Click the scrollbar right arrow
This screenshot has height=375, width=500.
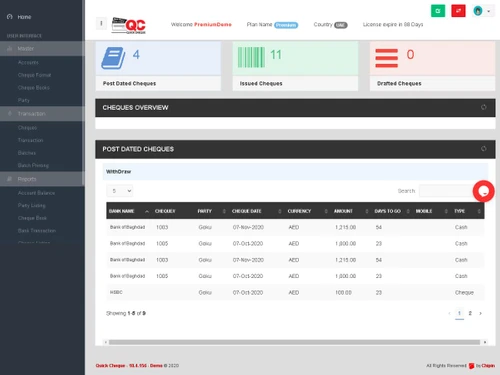click(x=485, y=342)
